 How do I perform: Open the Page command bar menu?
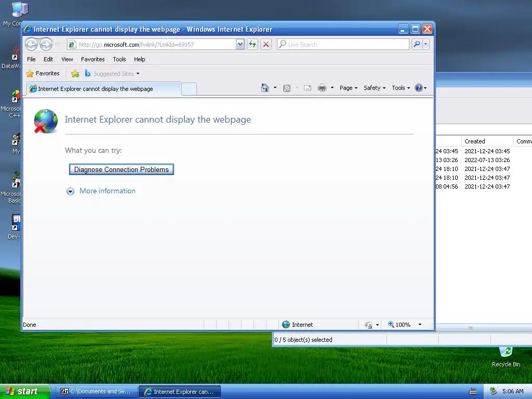tap(349, 88)
